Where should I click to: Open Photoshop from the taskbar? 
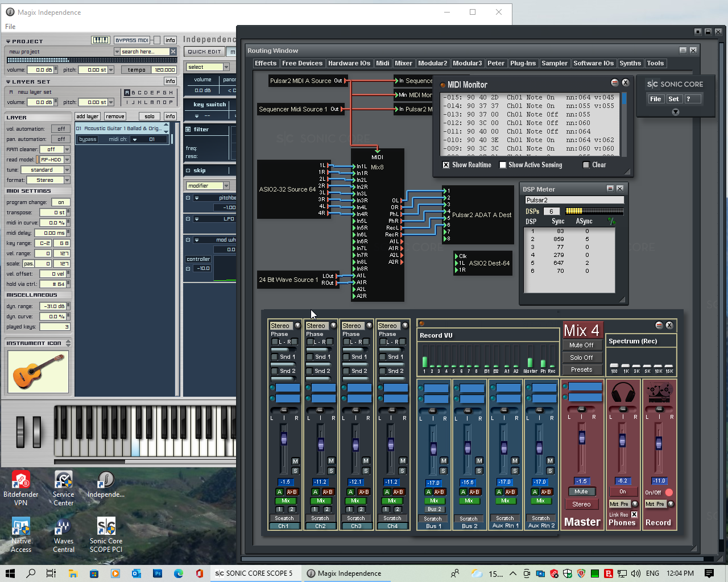tap(158, 573)
